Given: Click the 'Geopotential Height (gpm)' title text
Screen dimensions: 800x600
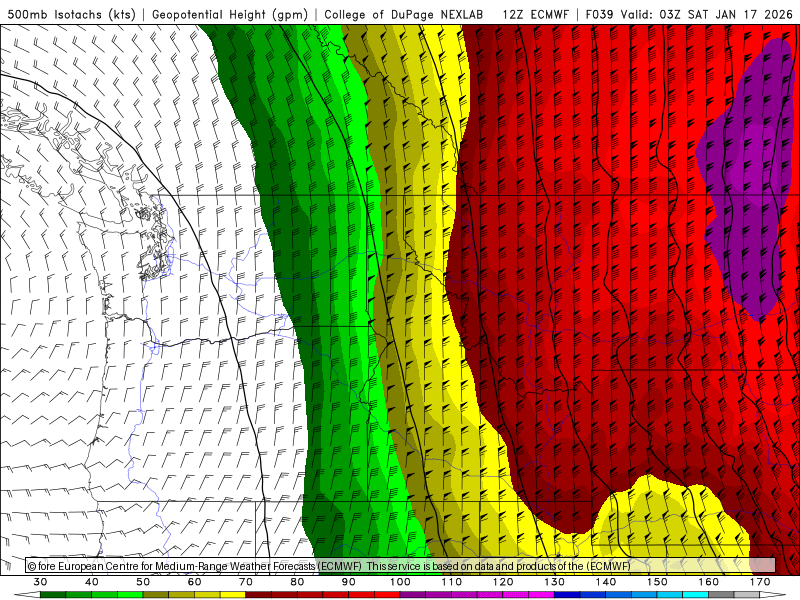Looking at the screenshot, I should tap(230, 14).
